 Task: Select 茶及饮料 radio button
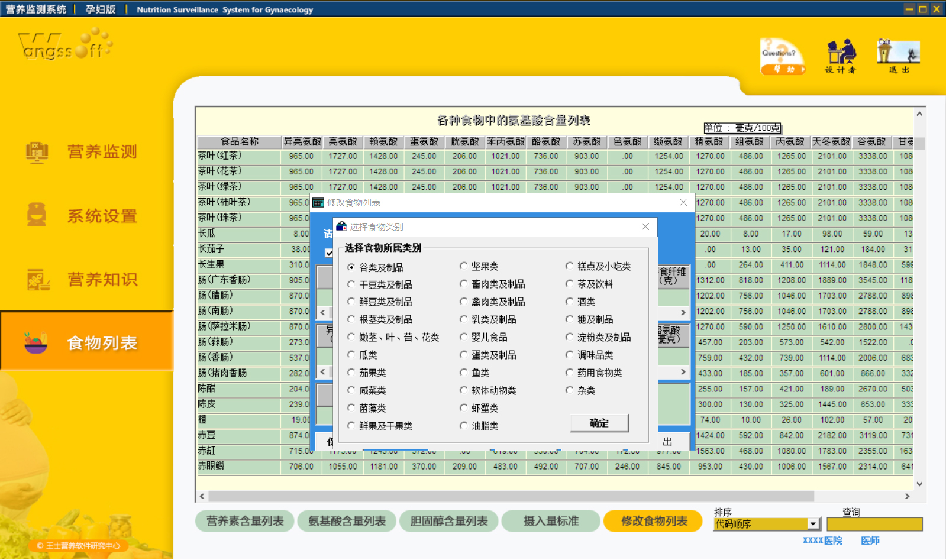click(570, 284)
